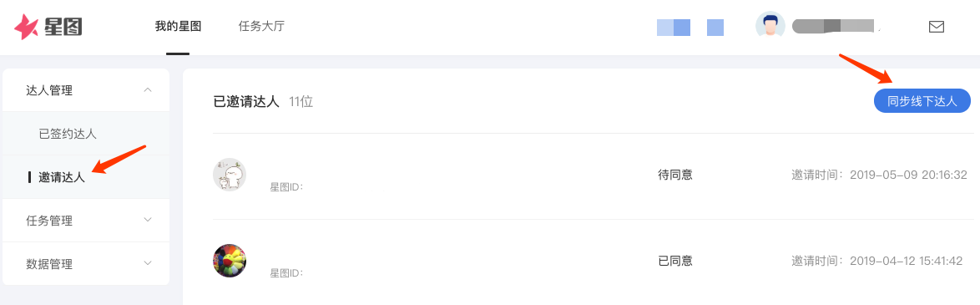Open the cartoon avatar of first invited creator

click(x=230, y=175)
